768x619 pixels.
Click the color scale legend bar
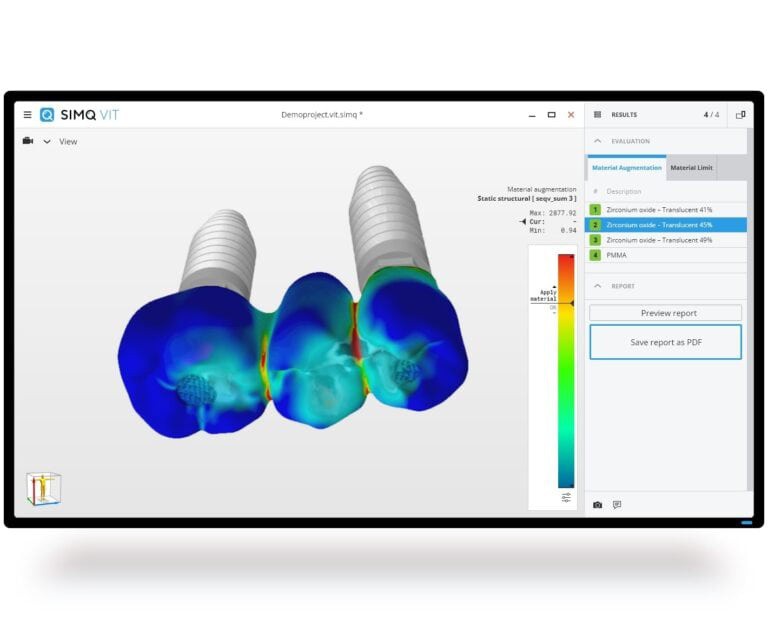pyautogui.click(x=566, y=371)
